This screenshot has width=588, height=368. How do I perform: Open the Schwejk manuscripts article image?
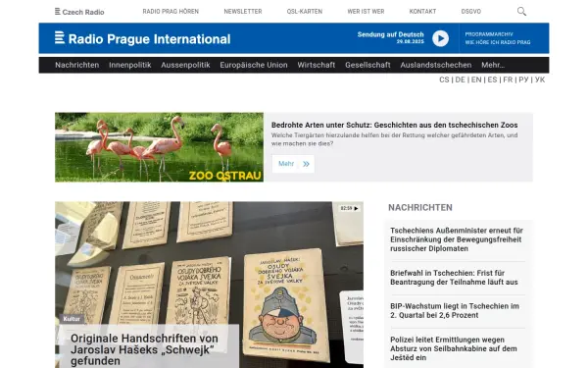209,285
